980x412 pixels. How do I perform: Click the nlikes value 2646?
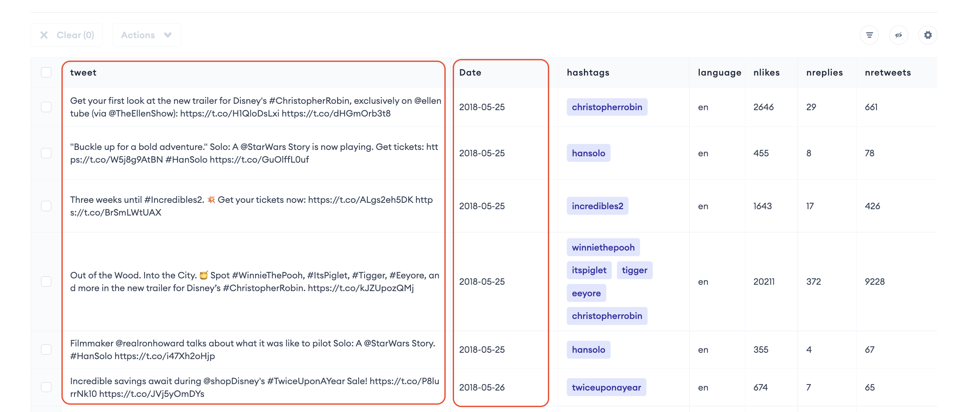tap(763, 107)
